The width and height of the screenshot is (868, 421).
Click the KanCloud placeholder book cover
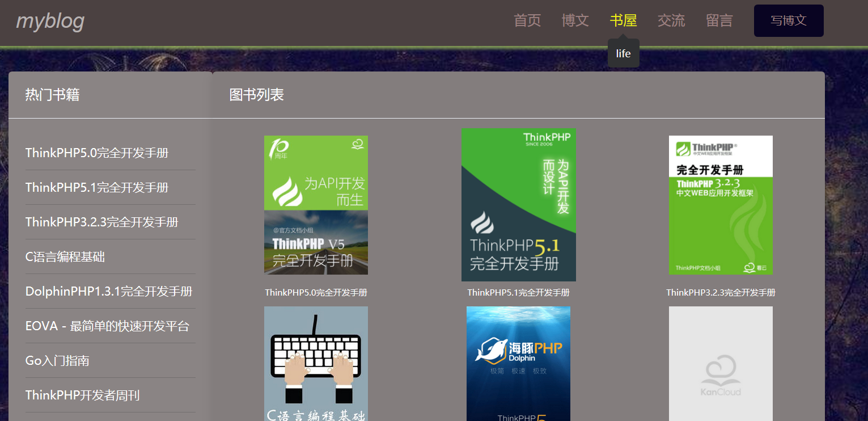(720, 363)
